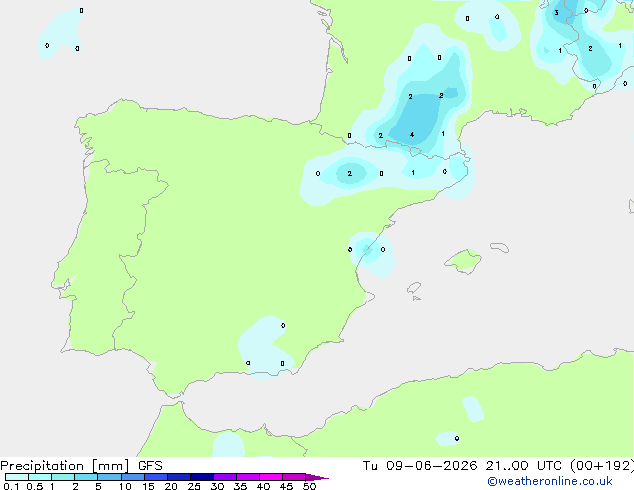Click the '(00+192)' forecast offset text
This screenshot has width=634, height=490.
pyautogui.click(x=602, y=466)
